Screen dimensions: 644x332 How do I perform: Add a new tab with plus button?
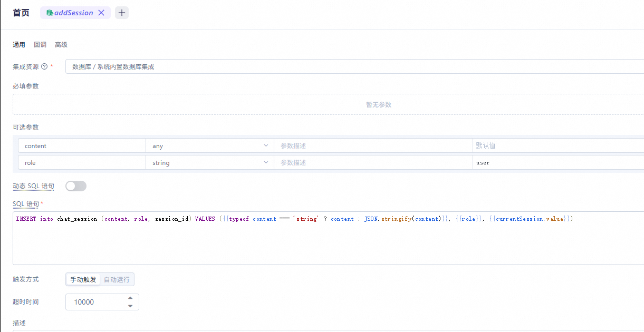click(x=122, y=13)
